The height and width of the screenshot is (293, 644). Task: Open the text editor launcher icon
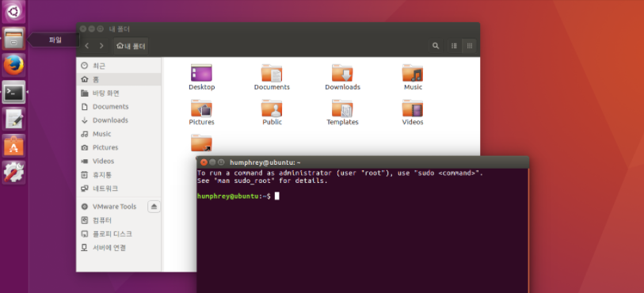[x=14, y=119]
